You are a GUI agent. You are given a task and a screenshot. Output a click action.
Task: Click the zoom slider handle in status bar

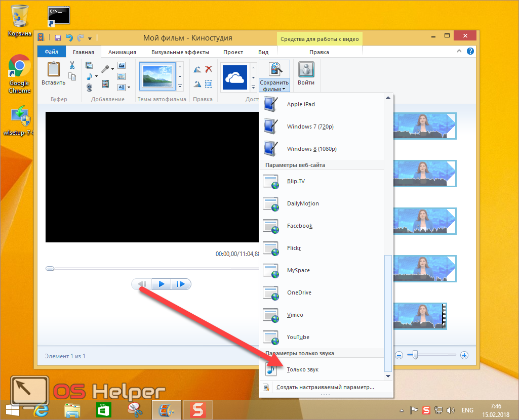point(415,355)
